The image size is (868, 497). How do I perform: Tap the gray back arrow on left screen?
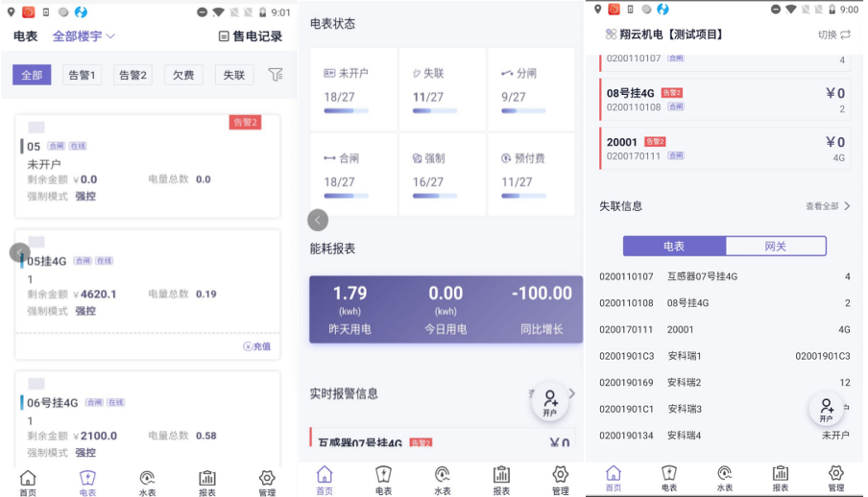pos(19,253)
